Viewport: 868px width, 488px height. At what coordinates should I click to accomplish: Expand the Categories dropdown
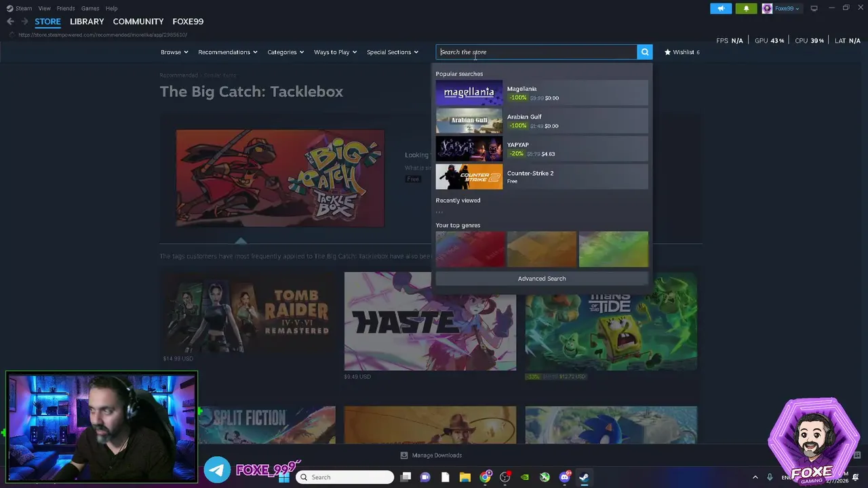click(285, 52)
